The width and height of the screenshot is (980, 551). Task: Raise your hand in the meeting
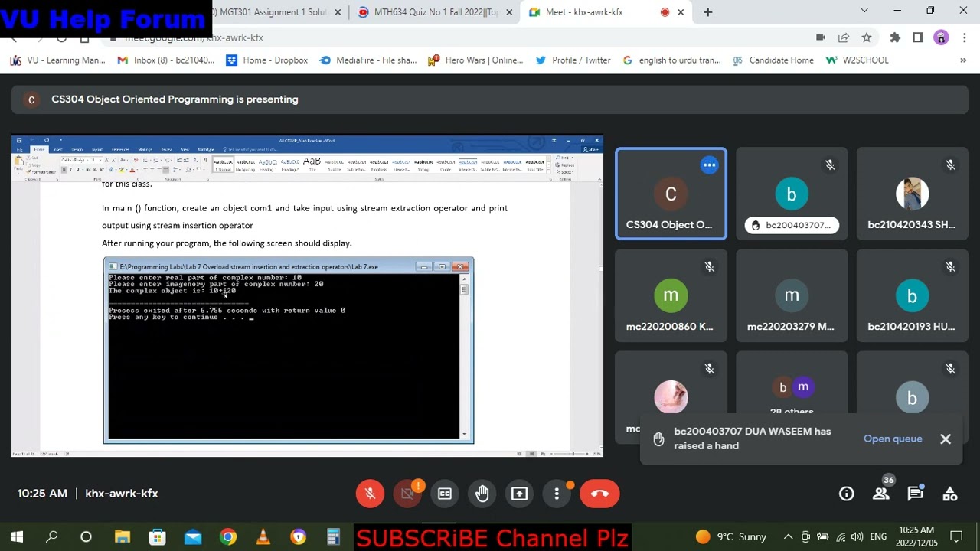482,494
